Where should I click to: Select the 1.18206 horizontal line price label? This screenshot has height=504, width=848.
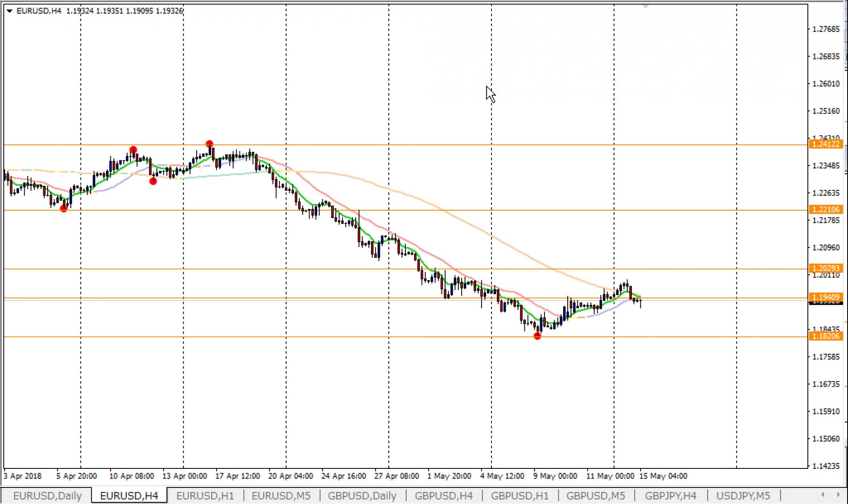[826, 336]
